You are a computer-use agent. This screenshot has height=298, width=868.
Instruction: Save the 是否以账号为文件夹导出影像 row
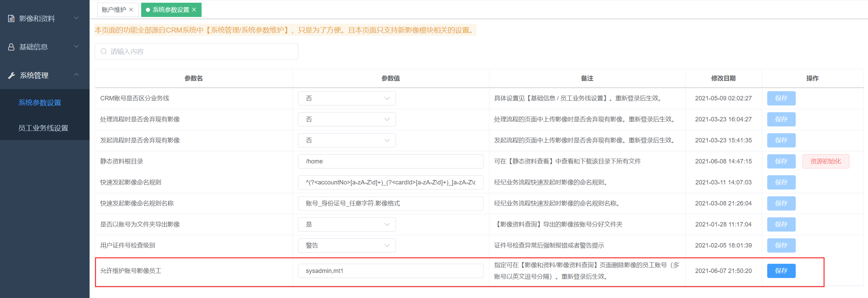[x=781, y=224]
